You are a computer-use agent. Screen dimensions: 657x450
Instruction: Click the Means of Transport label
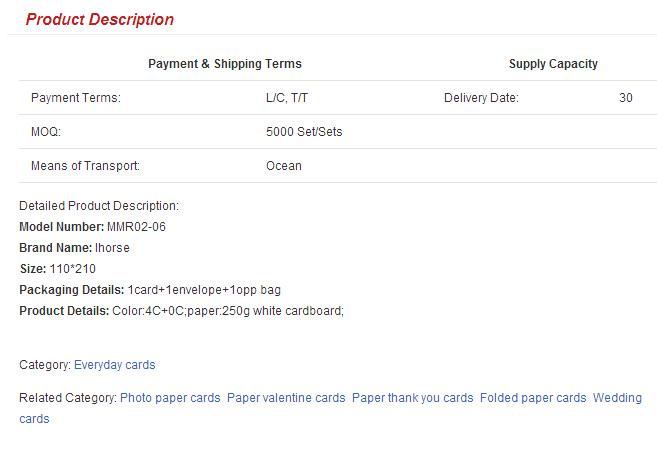pyautogui.click(x=85, y=166)
